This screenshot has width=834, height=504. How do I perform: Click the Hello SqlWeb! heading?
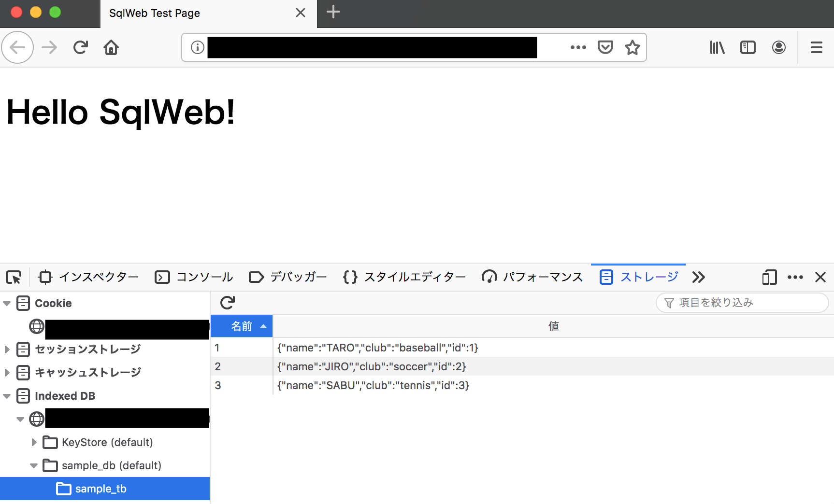[121, 112]
